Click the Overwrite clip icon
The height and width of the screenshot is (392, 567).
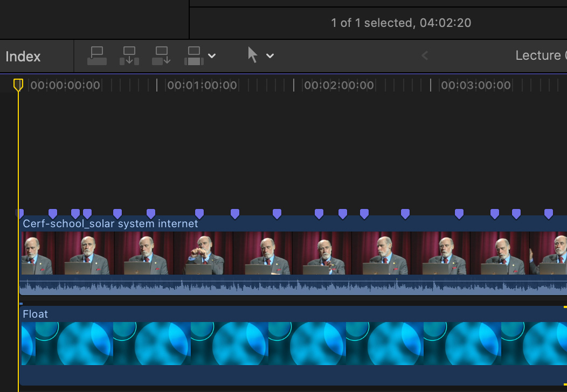pyautogui.click(x=194, y=56)
